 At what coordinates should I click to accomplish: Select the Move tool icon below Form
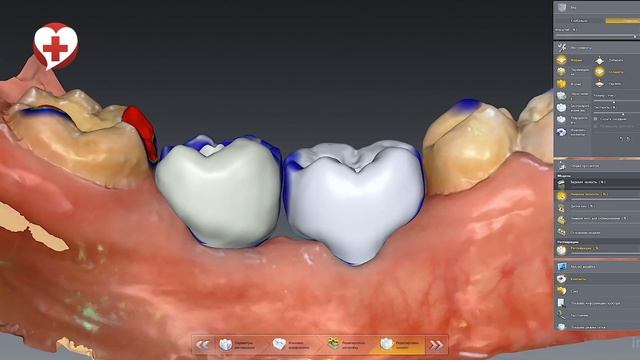(x=562, y=72)
